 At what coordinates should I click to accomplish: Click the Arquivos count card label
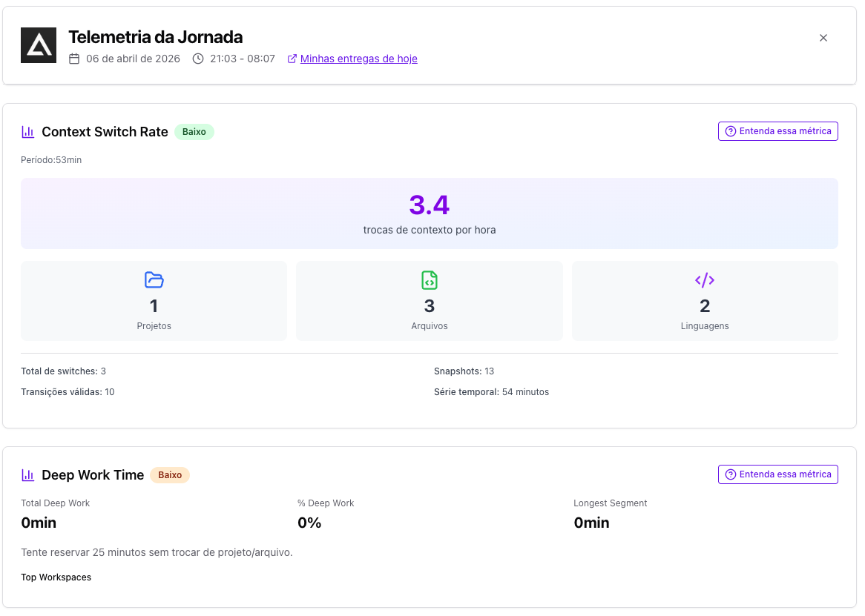point(430,325)
